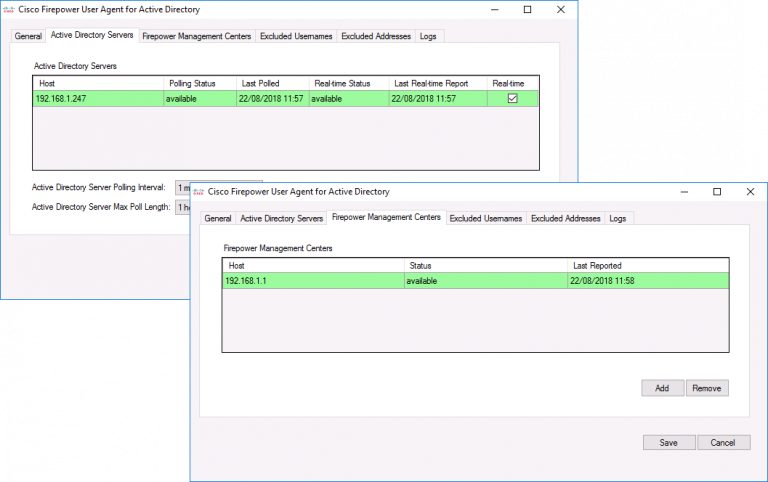Select the 22/08/2018 11:58 last reported cell

point(648,281)
